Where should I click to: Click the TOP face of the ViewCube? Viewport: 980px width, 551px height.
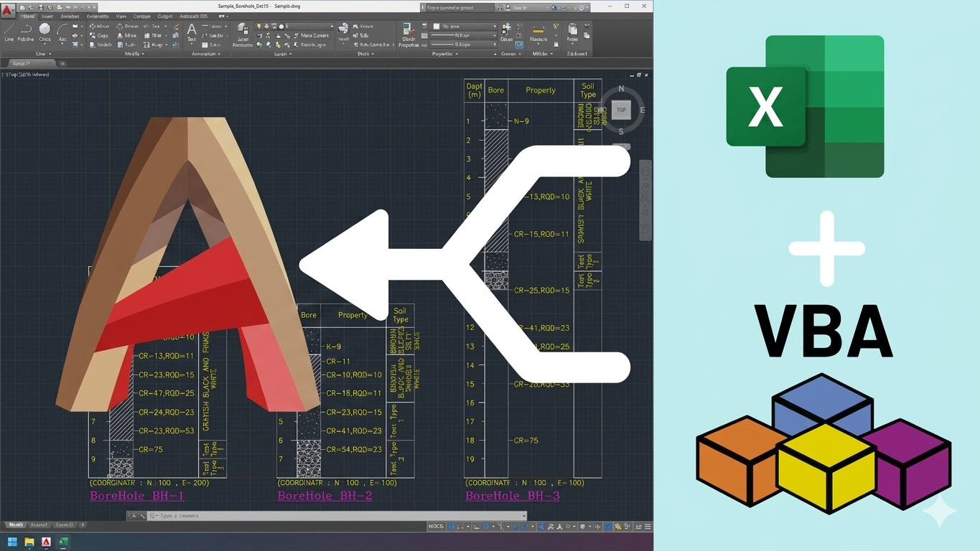click(621, 110)
